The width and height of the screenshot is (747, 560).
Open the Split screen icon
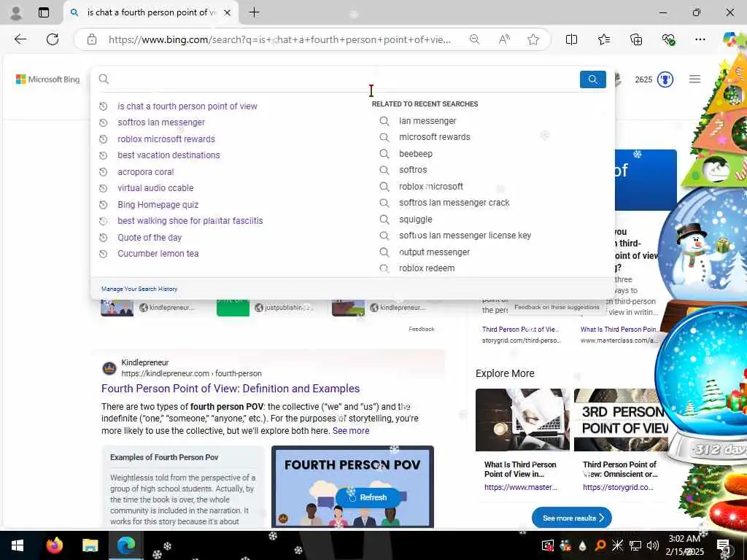[571, 39]
